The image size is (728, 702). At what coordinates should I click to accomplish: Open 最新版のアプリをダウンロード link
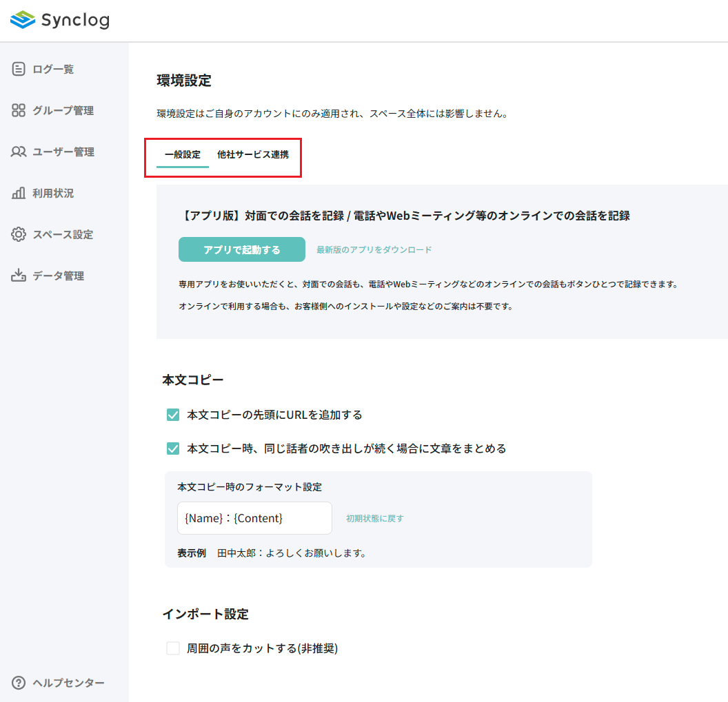click(374, 249)
